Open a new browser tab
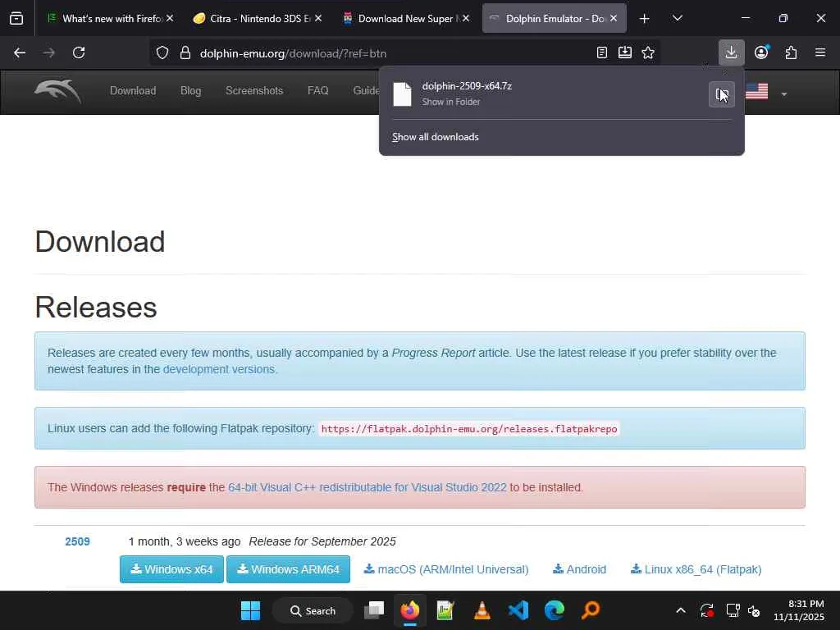Image resolution: width=840 pixels, height=630 pixels. (x=645, y=19)
